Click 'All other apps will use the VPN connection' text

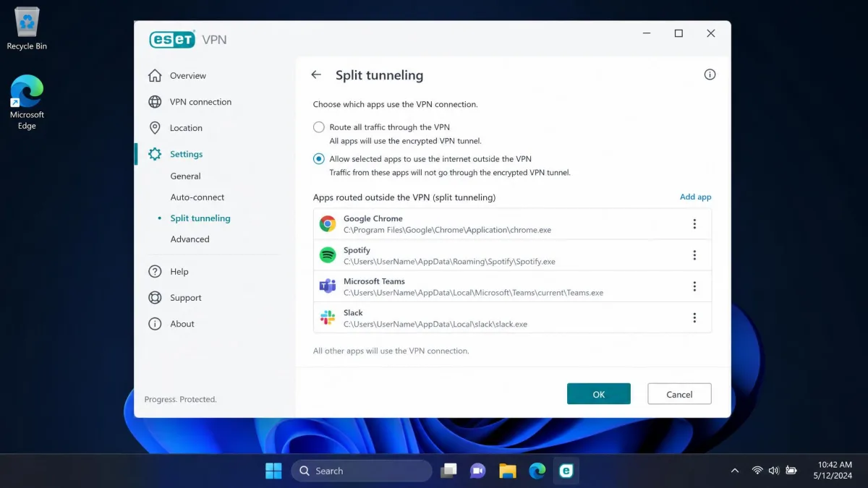point(391,351)
